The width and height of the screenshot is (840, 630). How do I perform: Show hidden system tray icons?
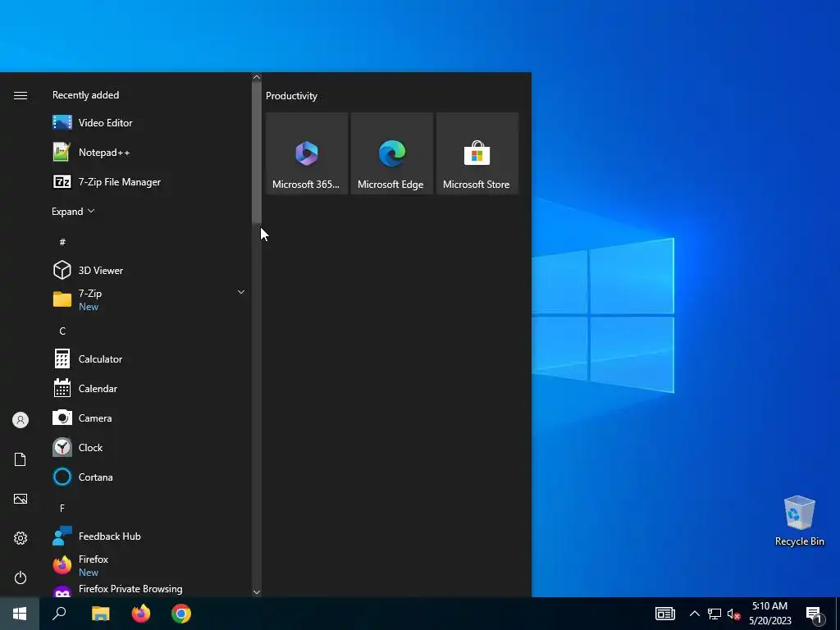click(694, 614)
